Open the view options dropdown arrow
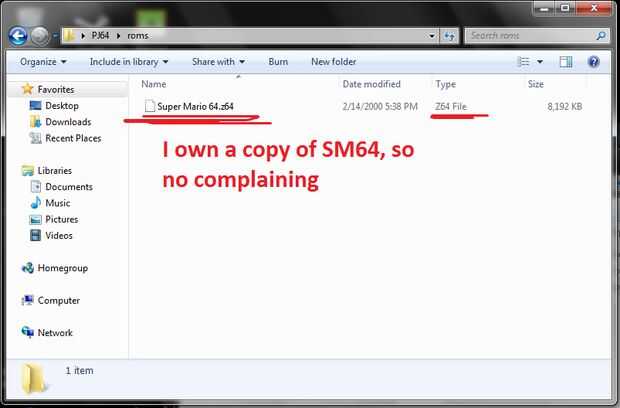This screenshot has height=408, width=620. click(540, 62)
